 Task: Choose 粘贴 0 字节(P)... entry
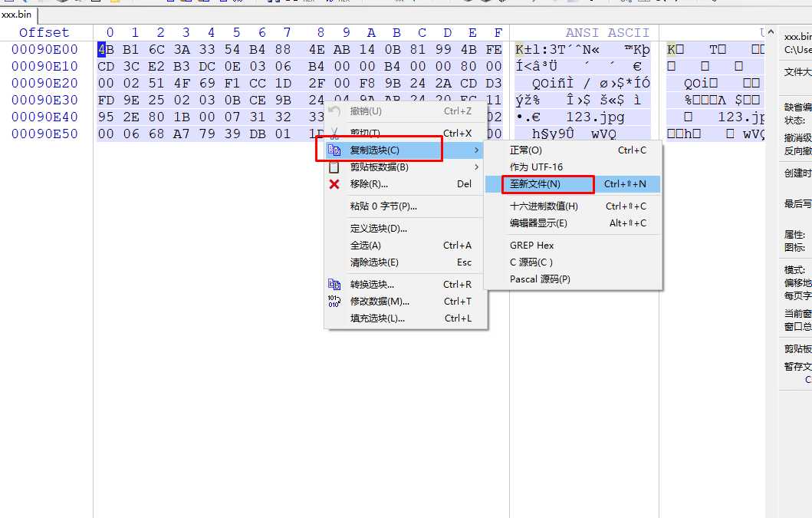405,206
